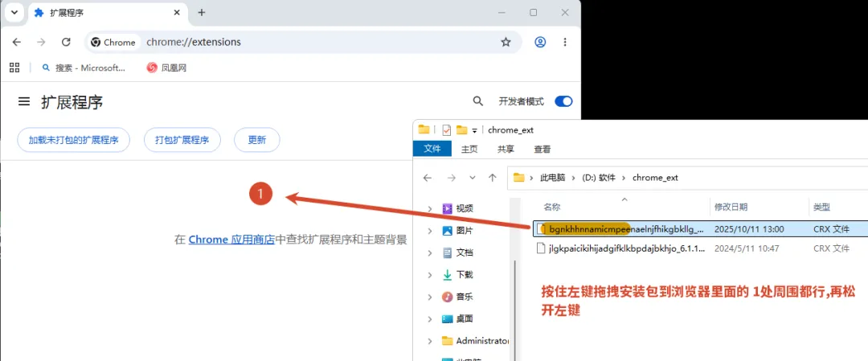Open the Chrome three-dot menu

(x=565, y=42)
